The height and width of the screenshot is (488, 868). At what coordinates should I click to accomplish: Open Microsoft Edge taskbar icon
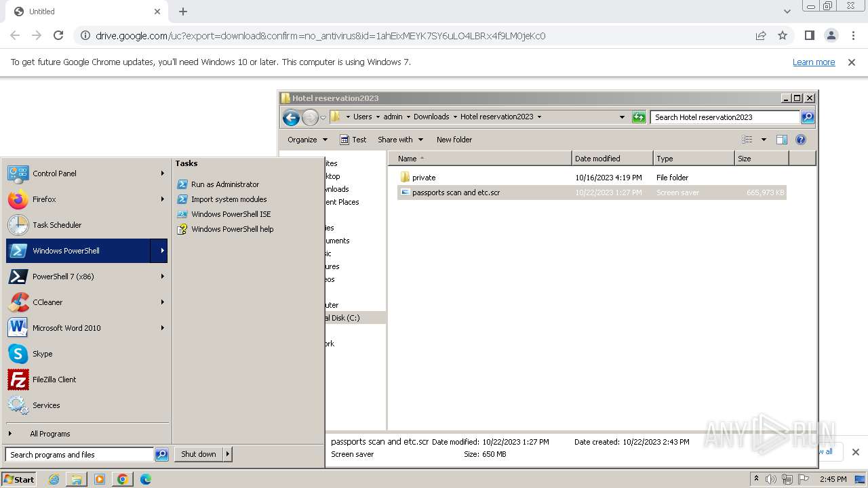click(146, 479)
